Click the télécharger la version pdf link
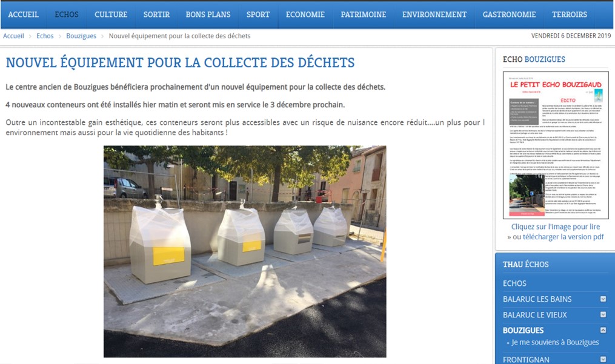Viewport: 615px width, 364px height. [x=563, y=237]
